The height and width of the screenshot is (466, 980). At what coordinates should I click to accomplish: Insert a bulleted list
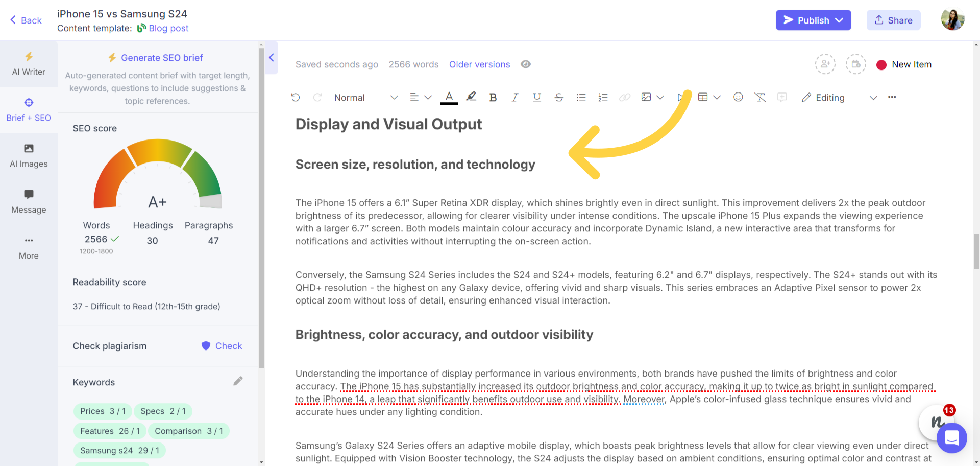[581, 97]
